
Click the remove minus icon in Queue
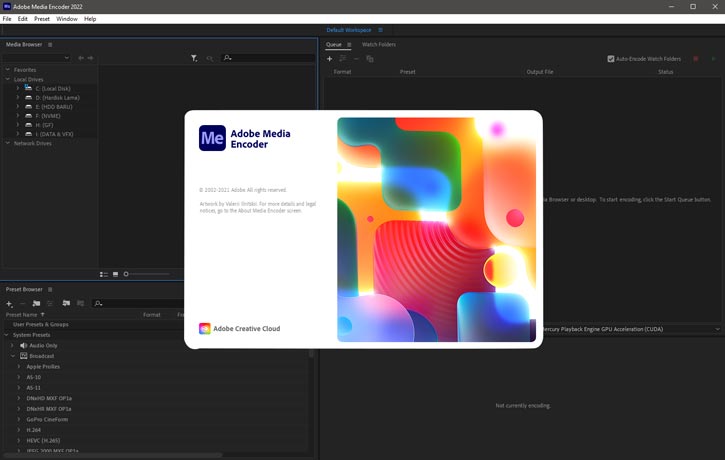click(356, 59)
